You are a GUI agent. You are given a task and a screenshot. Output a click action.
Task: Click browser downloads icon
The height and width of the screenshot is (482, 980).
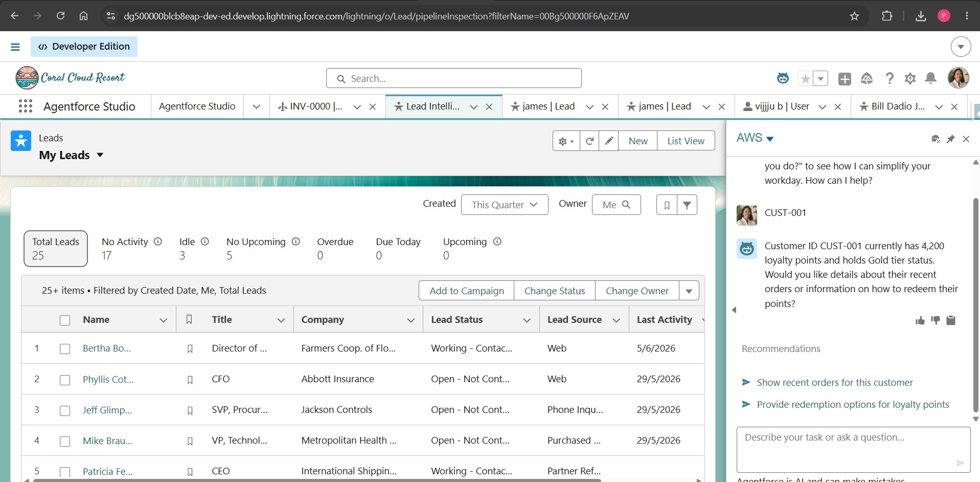[x=921, y=16]
